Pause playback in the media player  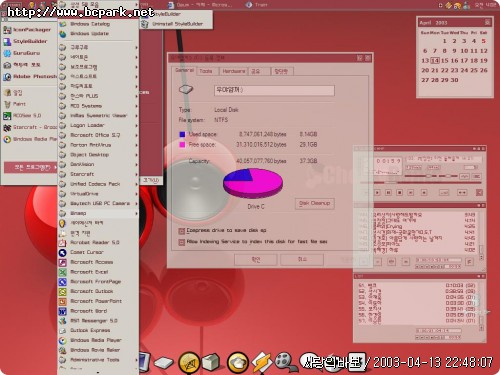coord(388,193)
